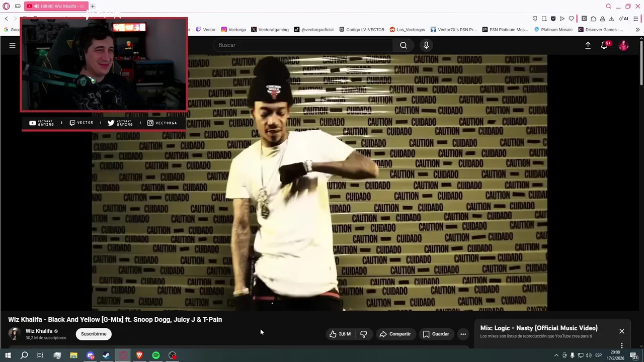Open the ad-blocker shield icon
This screenshot has width=644, height=362.
click(553, 19)
